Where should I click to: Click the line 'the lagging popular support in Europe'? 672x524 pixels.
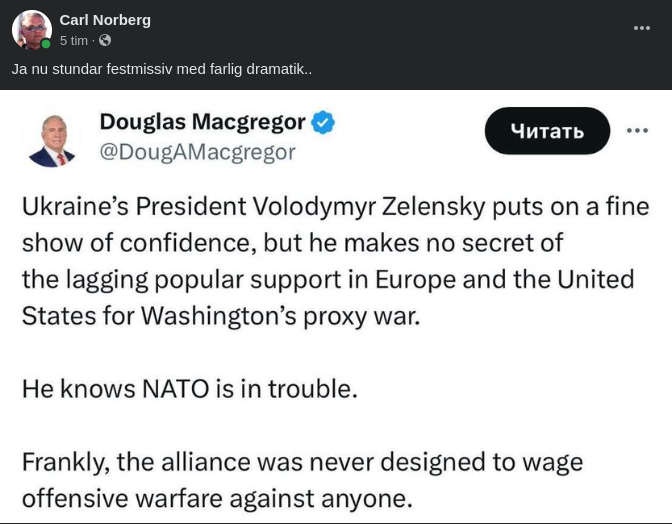pos(328,279)
